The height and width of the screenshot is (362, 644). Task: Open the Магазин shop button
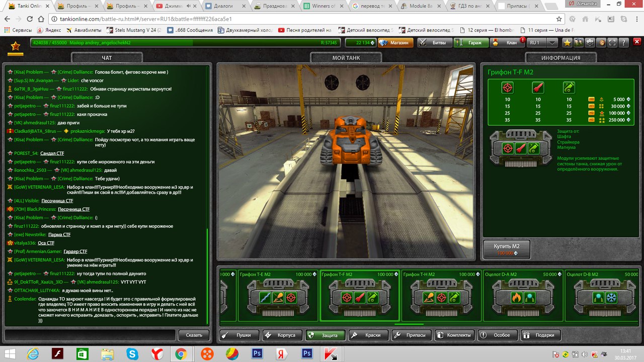click(395, 43)
